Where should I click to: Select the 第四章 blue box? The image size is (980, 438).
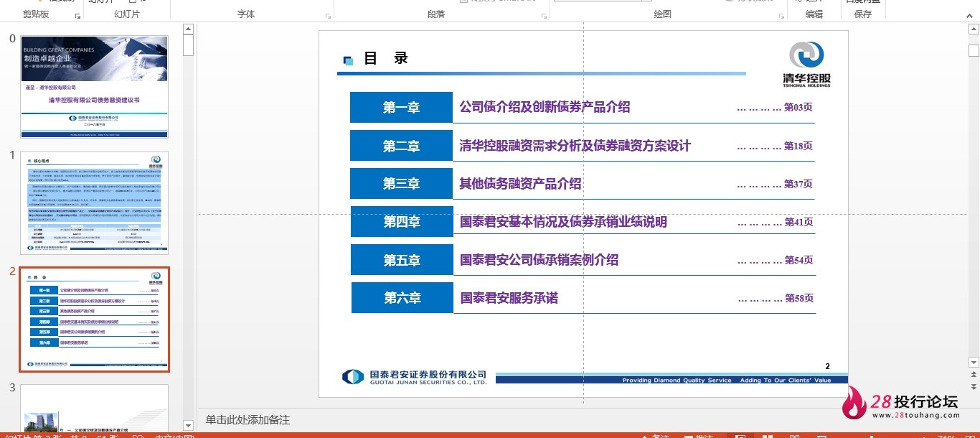pos(402,222)
